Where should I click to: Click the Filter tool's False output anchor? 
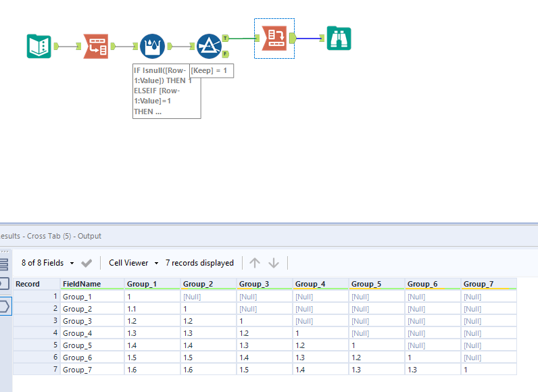(x=225, y=54)
